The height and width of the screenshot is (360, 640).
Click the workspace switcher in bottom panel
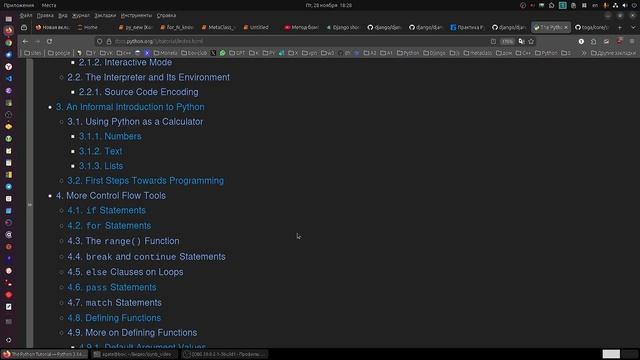coord(620,354)
